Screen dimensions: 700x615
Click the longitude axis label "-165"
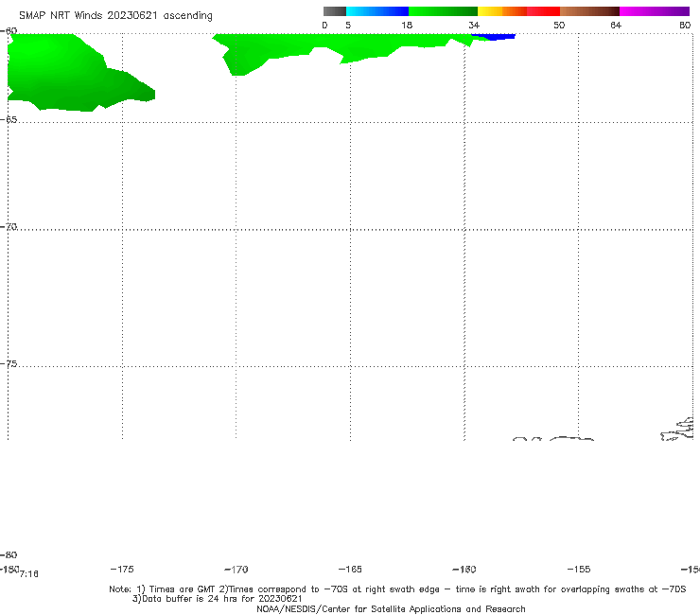click(350, 569)
